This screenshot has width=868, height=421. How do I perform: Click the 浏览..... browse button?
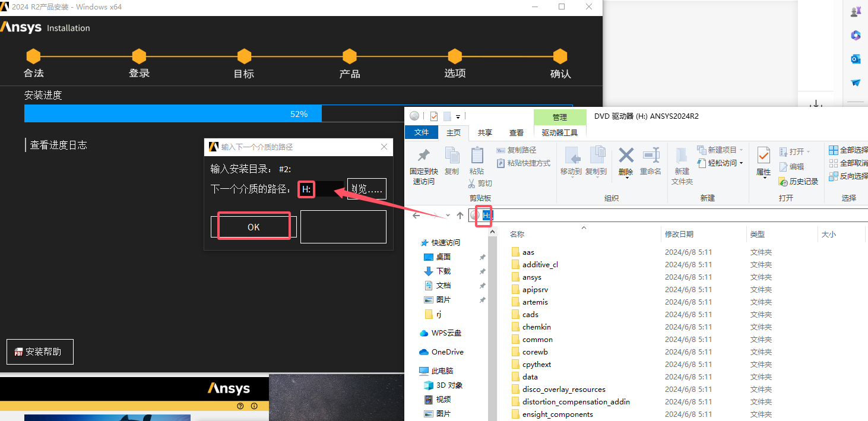tap(366, 189)
